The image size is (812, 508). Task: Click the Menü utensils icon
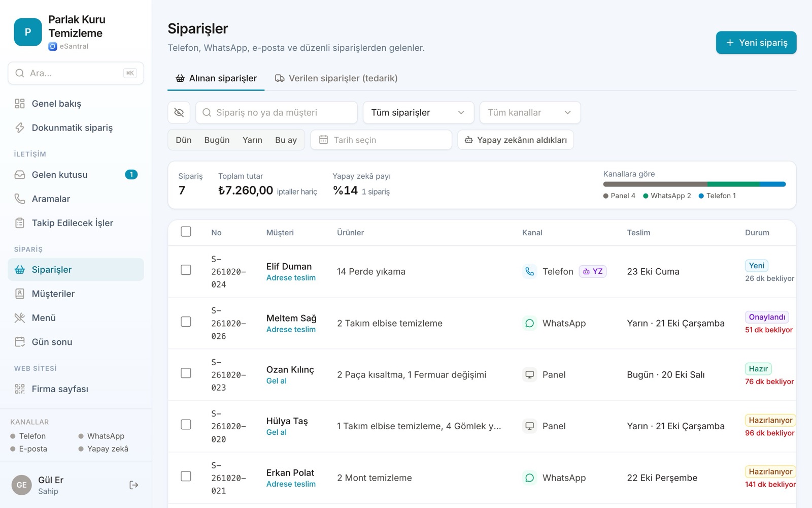(20, 318)
